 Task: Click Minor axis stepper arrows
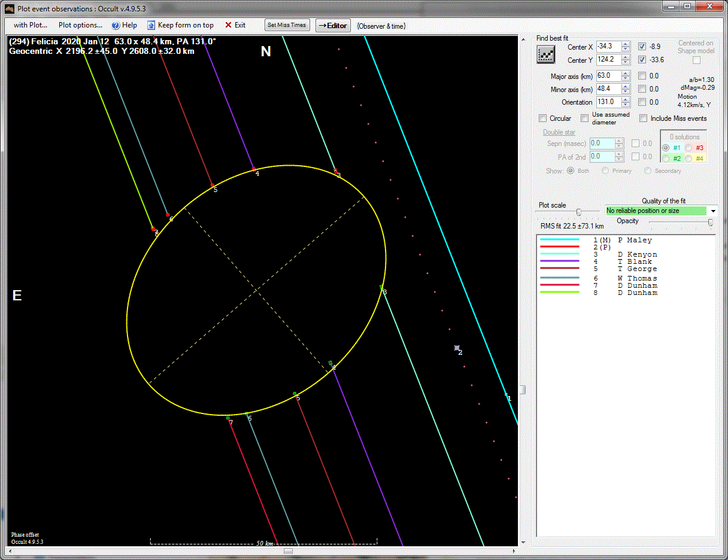pyautogui.click(x=626, y=89)
